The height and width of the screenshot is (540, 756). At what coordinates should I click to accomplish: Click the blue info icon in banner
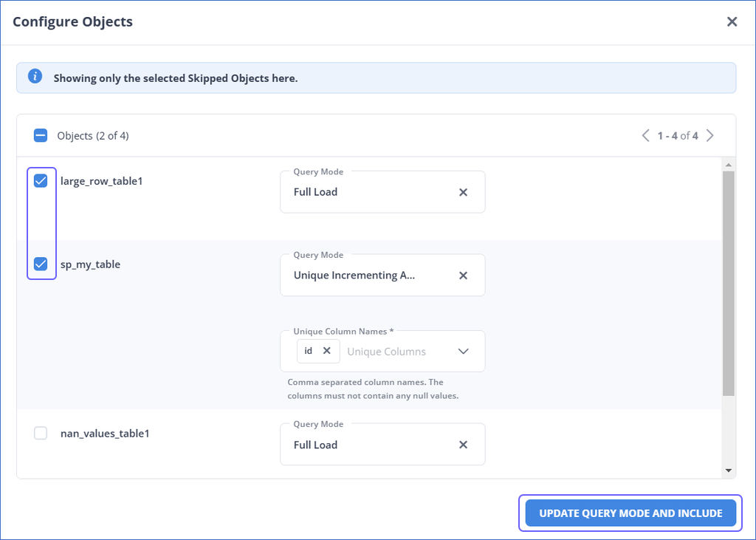coord(35,77)
